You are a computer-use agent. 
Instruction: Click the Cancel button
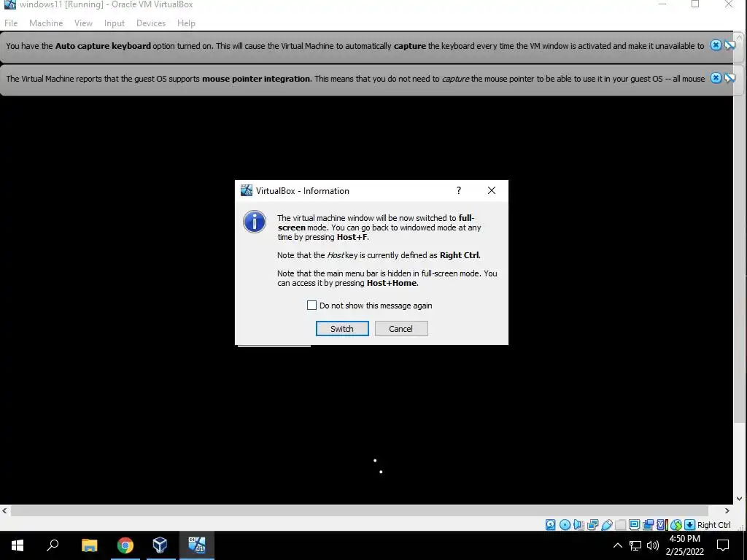coord(401,329)
